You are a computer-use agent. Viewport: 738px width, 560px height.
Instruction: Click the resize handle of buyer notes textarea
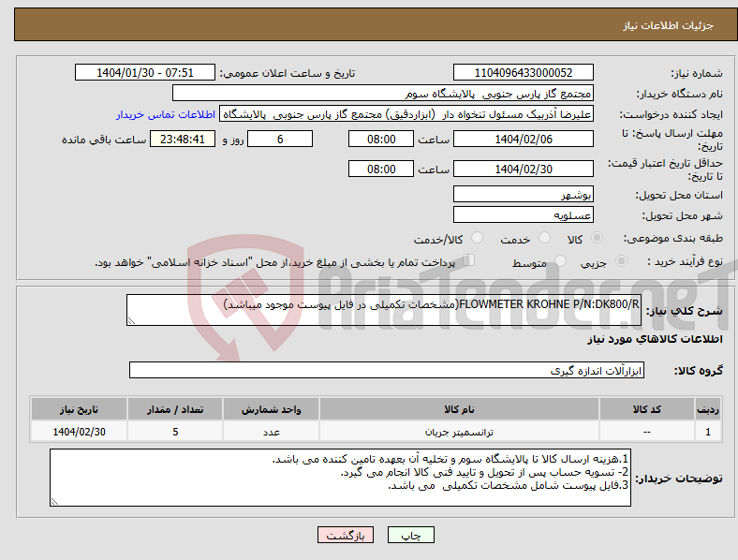[54, 502]
